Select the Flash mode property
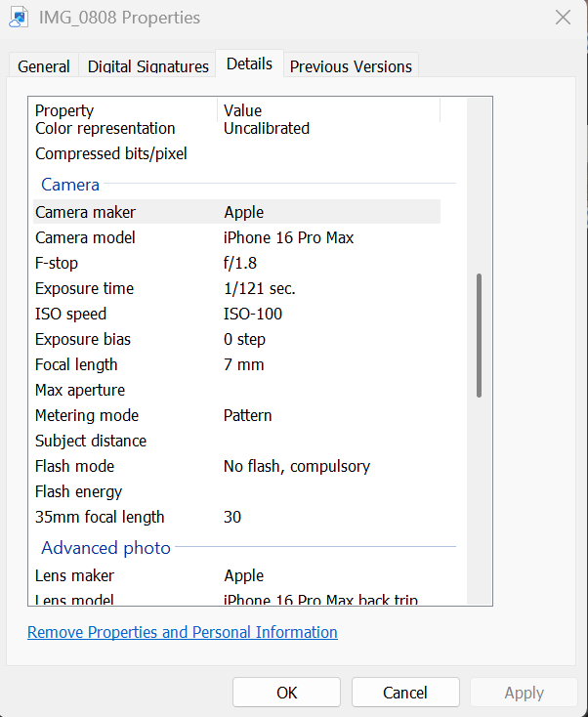This screenshot has width=588, height=717. (x=74, y=466)
